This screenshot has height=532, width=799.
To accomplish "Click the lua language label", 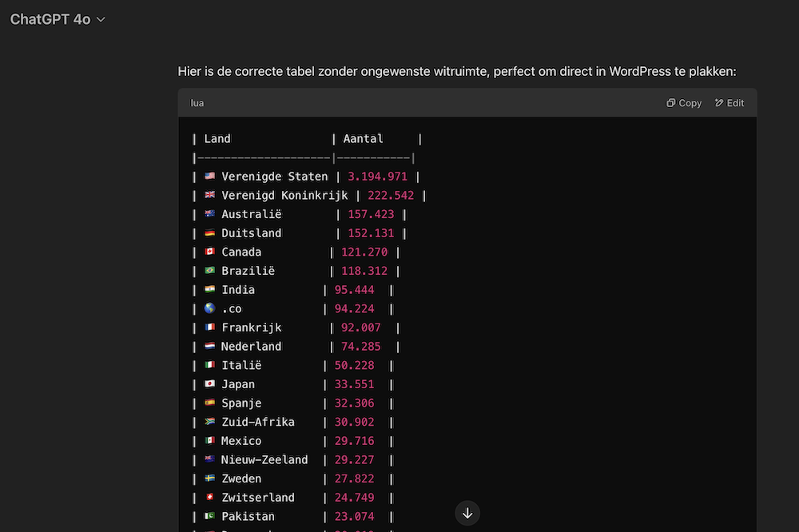I will [197, 103].
